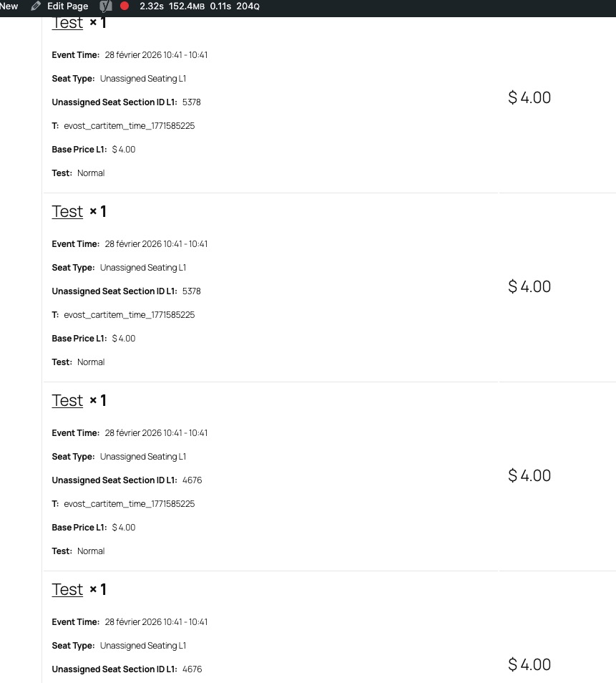This screenshot has height=683, width=616.
Task: Click the topmost partially hidden Test link
Action: click(67, 24)
